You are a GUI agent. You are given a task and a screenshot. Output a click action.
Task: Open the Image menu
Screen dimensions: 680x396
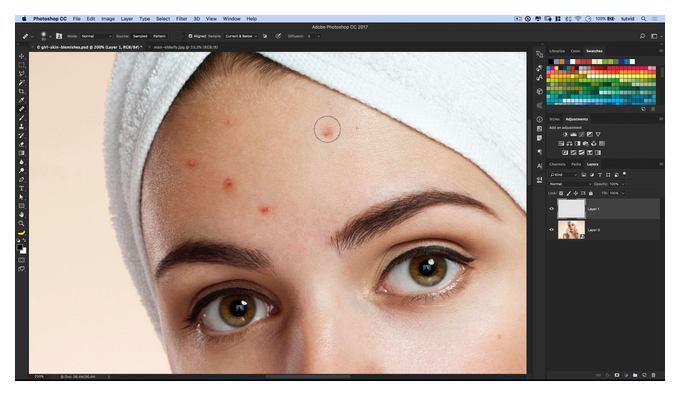(x=108, y=19)
